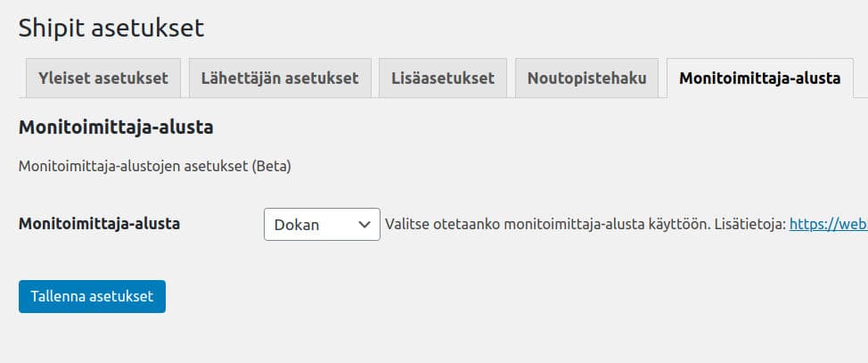The width and height of the screenshot is (868, 363).
Task: Open the Yleiset asetukset tab
Action: click(x=103, y=78)
